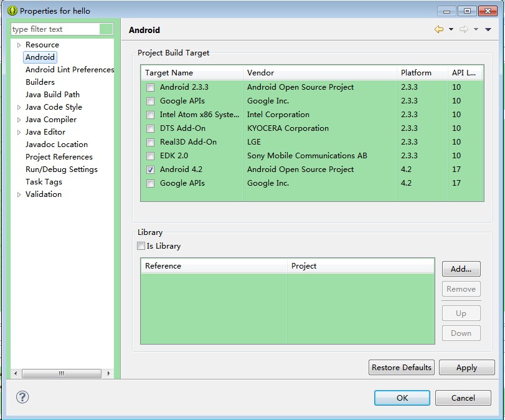This screenshot has height=420, width=505.
Task: Click the Add... library button
Action: tap(461, 269)
